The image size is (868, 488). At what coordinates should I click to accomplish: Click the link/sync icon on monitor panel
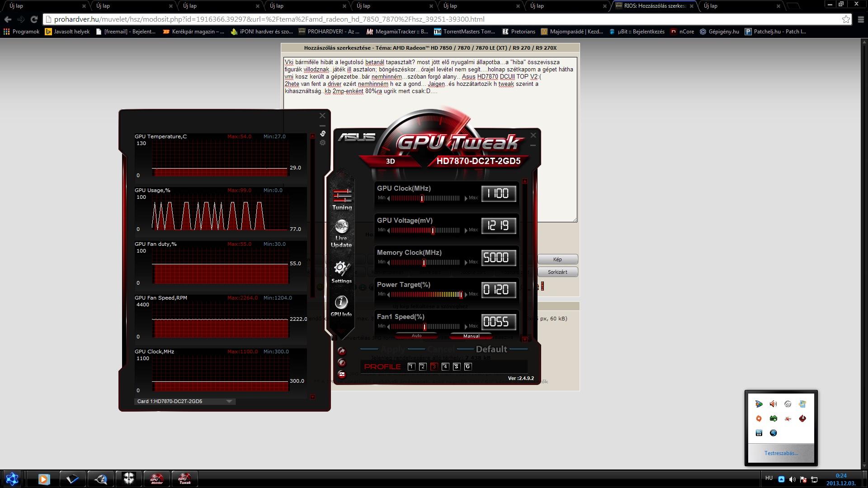(323, 134)
